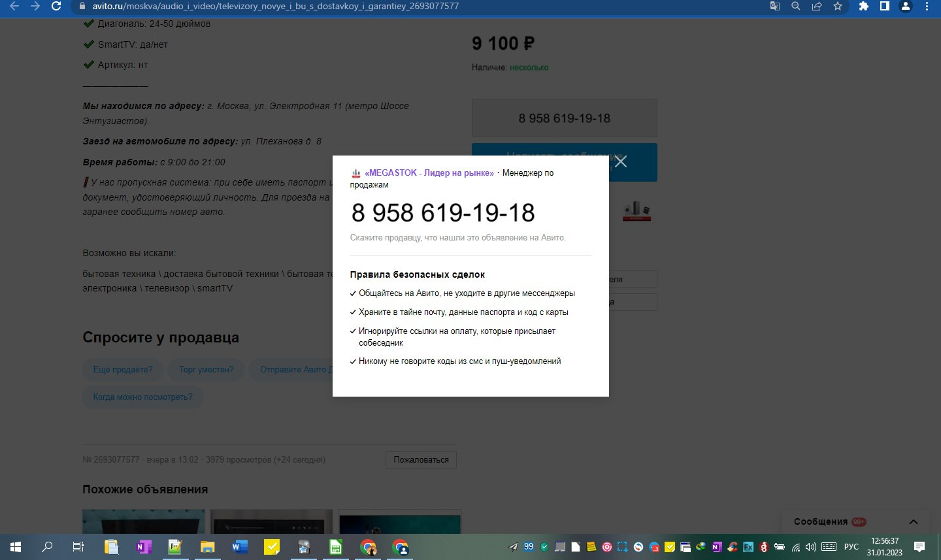Expand the 'Сообщения' chat panel chevron

coord(914,521)
